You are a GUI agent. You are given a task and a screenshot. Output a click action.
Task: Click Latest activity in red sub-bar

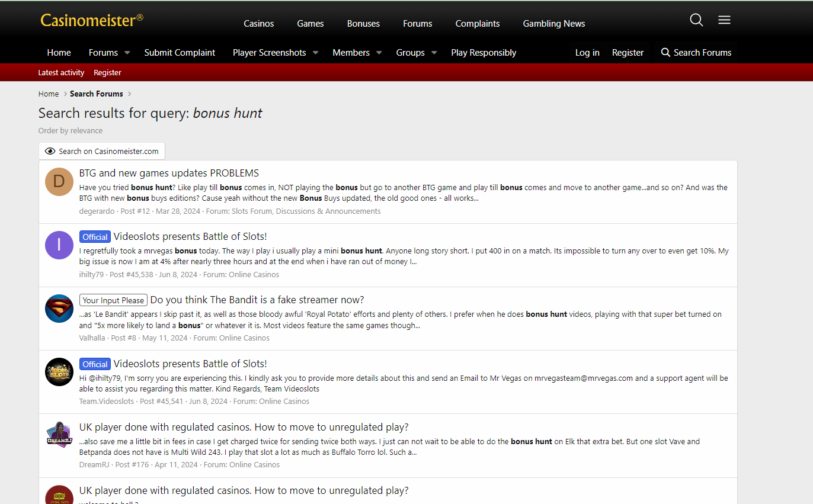click(61, 73)
